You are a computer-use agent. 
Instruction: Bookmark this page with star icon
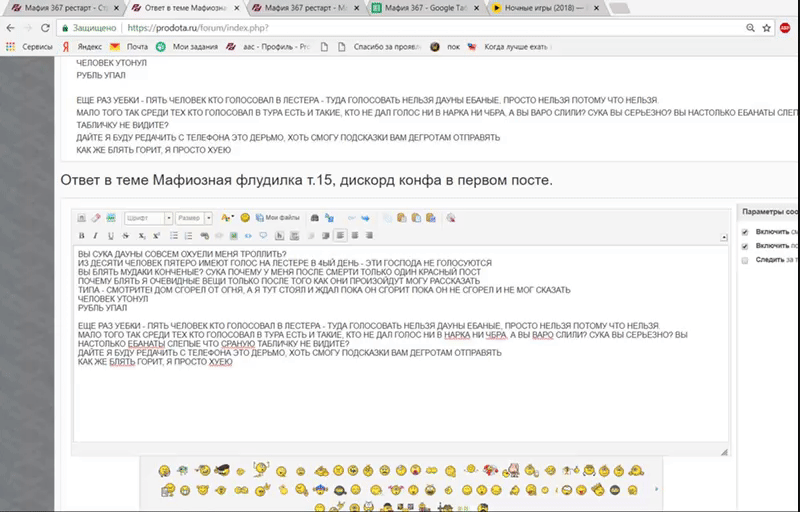point(766,28)
